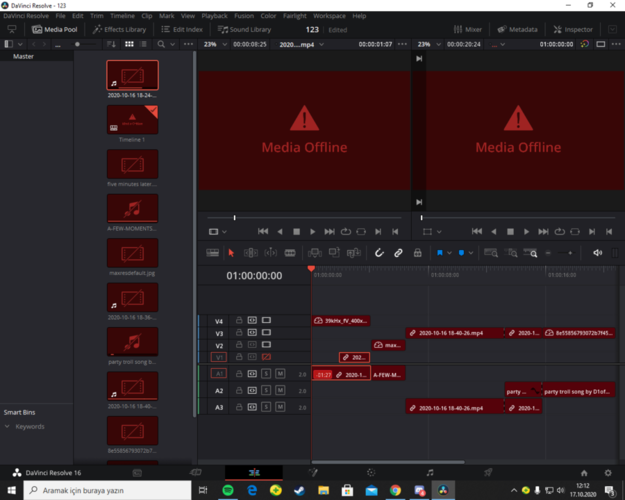Disable the V3 video track

266,333
